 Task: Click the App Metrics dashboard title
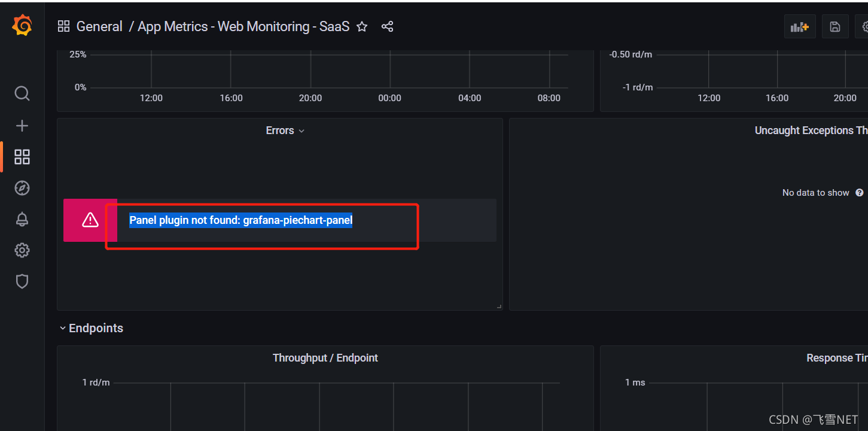(243, 26)
